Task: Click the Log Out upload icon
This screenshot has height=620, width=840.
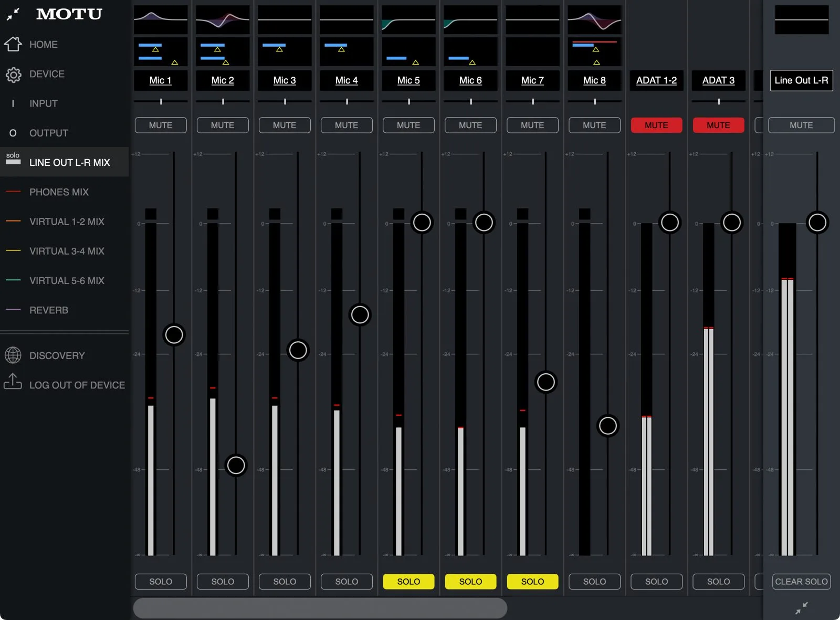Action: pyautogui.click(x=13, y=382)
